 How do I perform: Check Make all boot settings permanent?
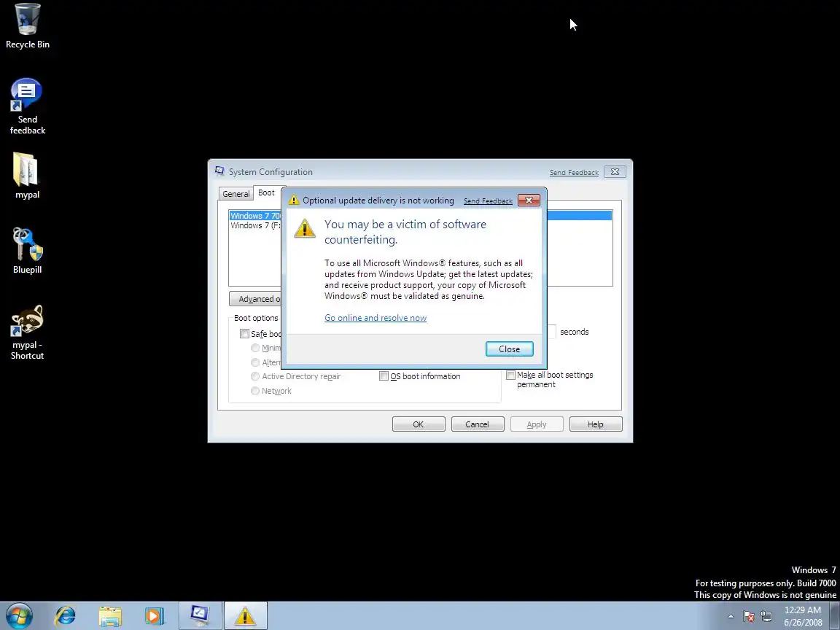(x=510, y=375)
